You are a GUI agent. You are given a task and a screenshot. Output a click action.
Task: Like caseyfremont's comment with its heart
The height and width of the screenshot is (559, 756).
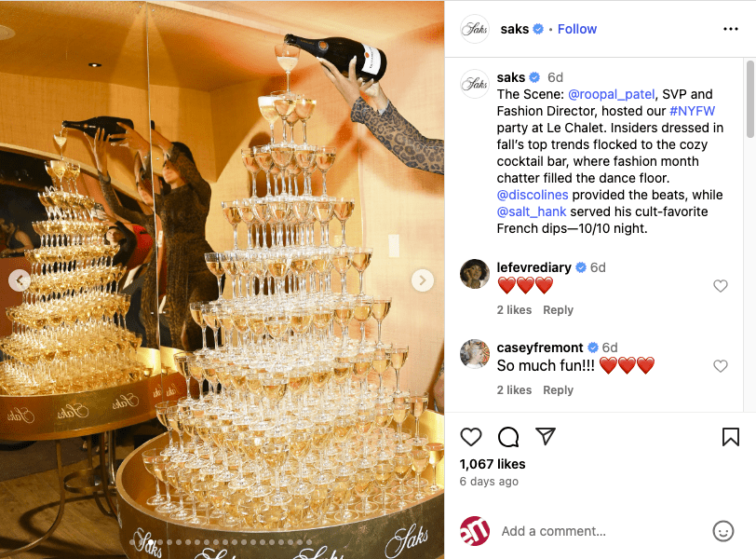721,366
